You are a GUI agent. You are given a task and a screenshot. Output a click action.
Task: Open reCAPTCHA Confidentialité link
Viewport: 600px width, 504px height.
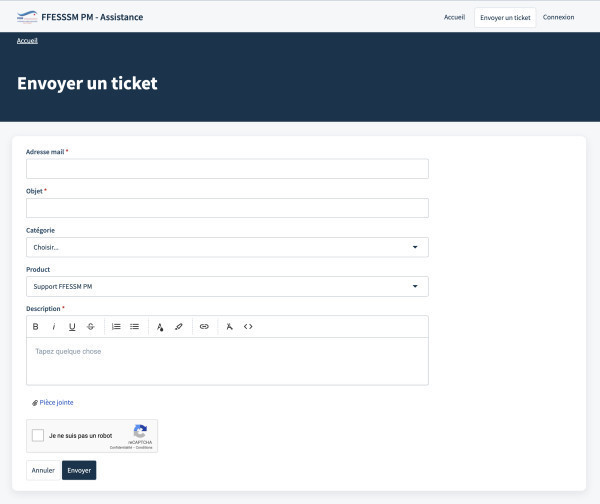pos(121,447)
